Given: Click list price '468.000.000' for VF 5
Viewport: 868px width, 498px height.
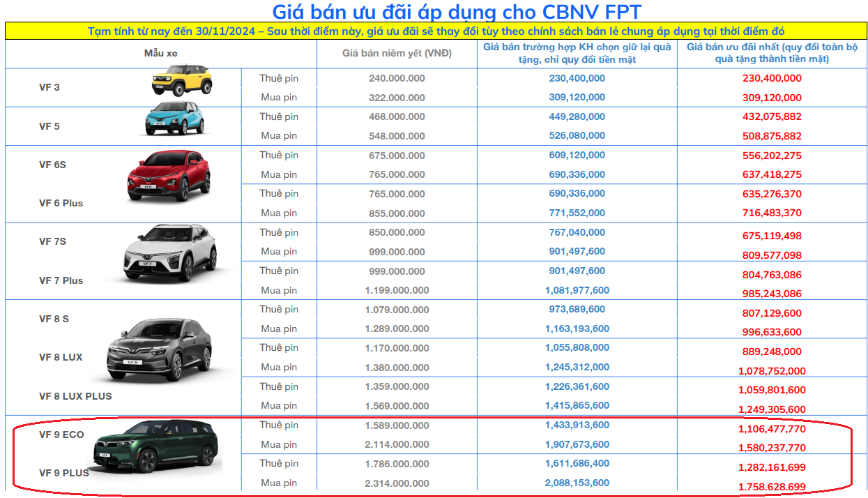Looking at the screenshot, I should tap(397, 116).
